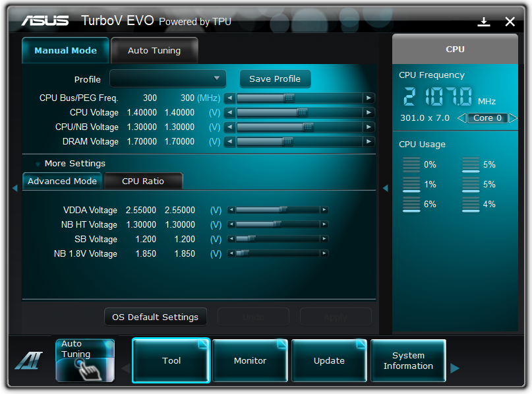The height and width of the screenshot is (394, 532).
Task: Click the CPU Voltage slider thumb
Action: (303, 112)
